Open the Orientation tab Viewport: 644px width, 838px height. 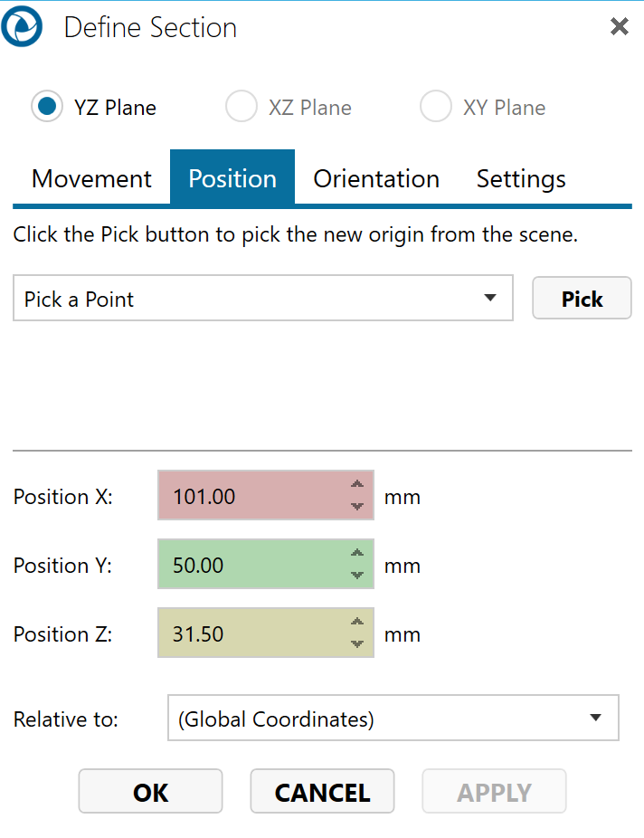(376, 178)
